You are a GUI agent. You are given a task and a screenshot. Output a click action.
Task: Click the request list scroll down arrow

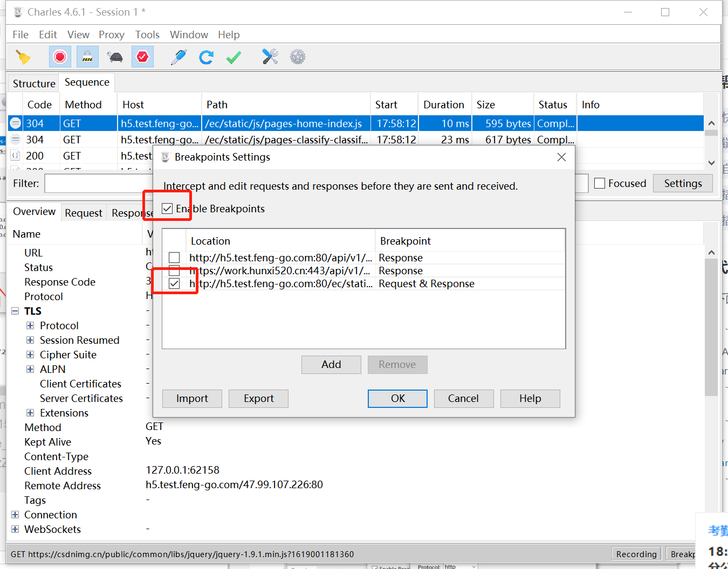click(x=711, y=163)
